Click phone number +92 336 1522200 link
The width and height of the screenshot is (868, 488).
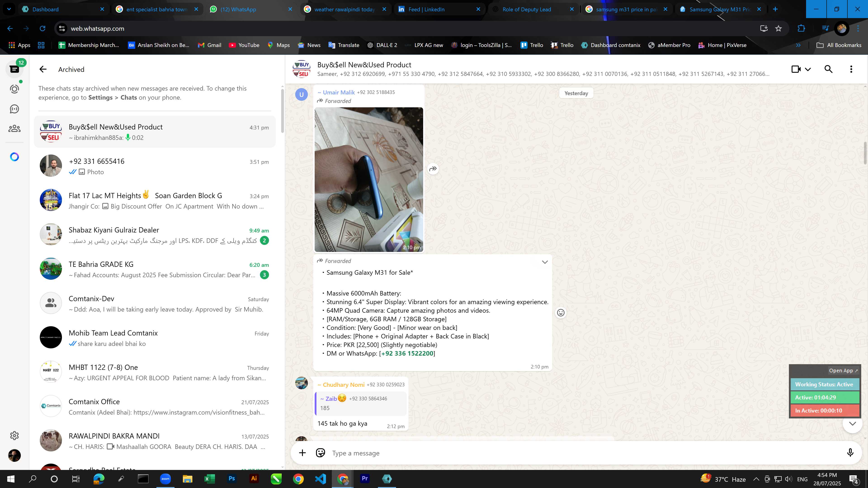tap(407, 353)
